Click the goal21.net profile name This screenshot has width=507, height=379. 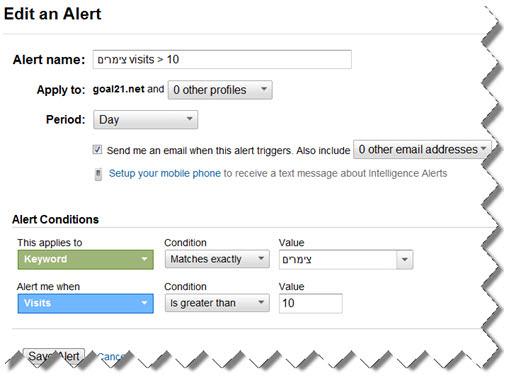coord(119,89)
